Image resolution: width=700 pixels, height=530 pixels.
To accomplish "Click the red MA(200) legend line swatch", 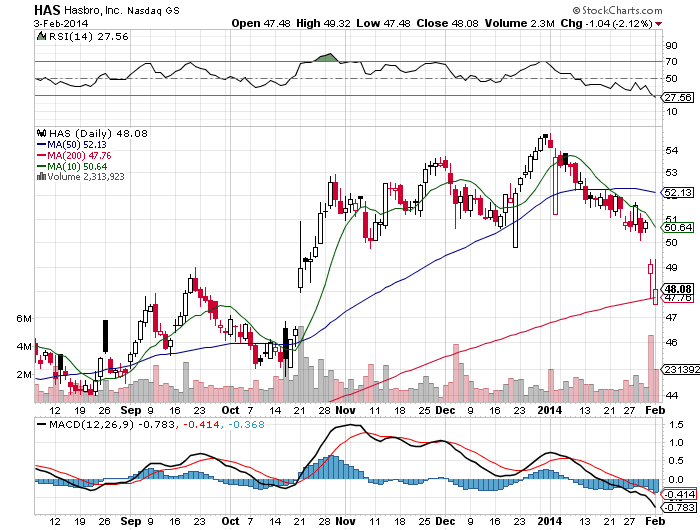I will pyautogui.click(x=41, y=156).
